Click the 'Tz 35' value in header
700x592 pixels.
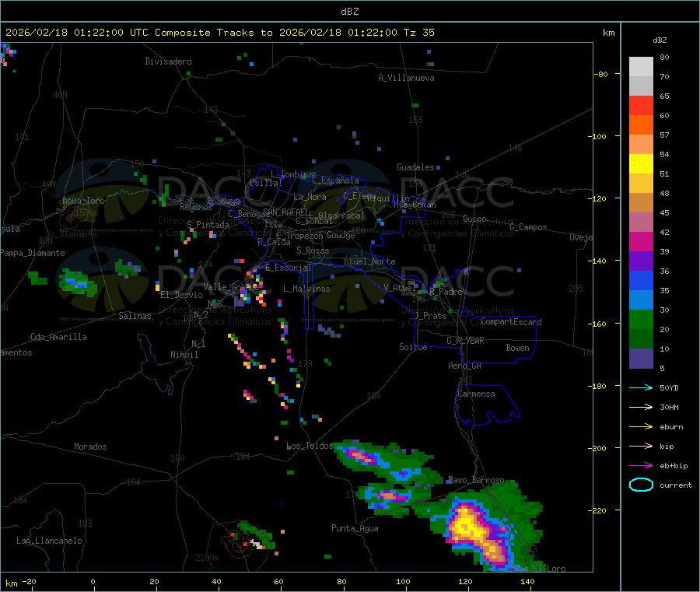point(418,33)
